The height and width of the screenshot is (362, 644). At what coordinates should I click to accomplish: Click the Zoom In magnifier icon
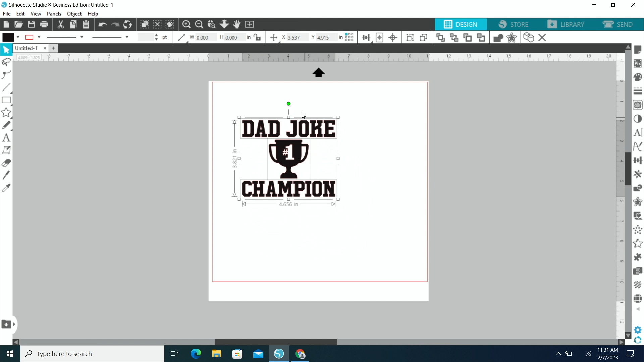click(x=186, y=24)
